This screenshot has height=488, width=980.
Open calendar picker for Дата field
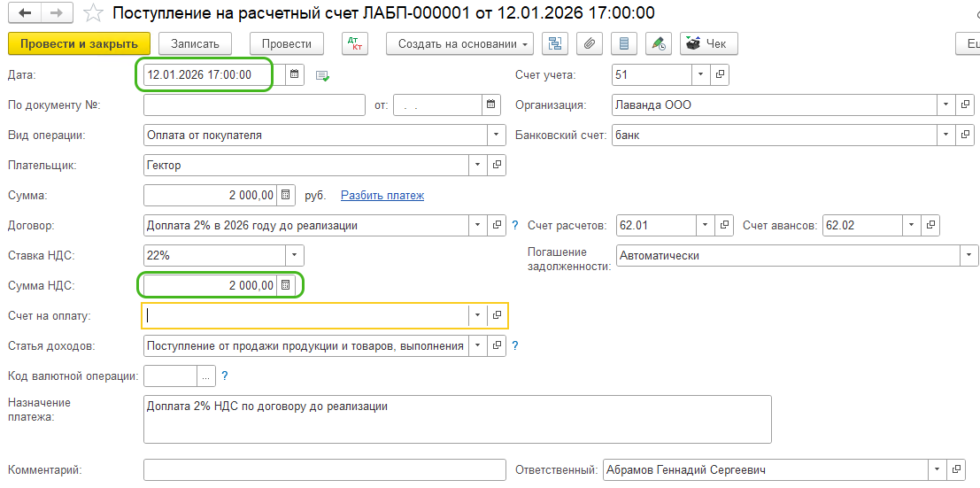click(x=295, y=75)
